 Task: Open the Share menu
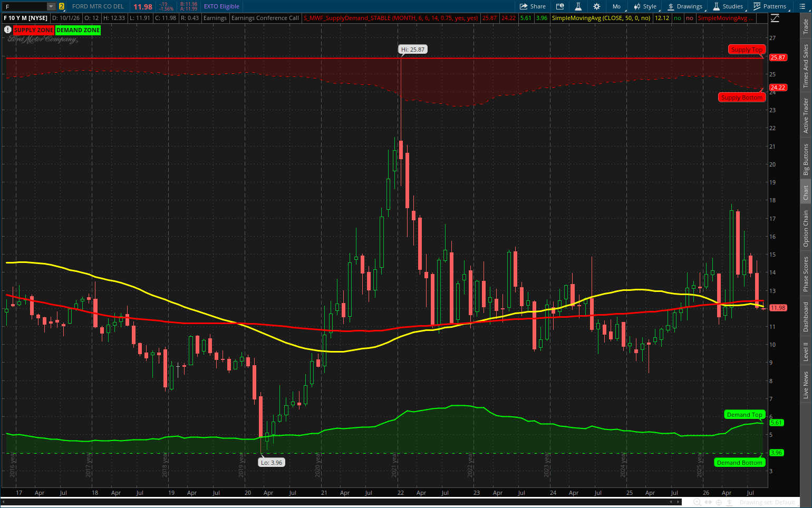coord(533,6)
